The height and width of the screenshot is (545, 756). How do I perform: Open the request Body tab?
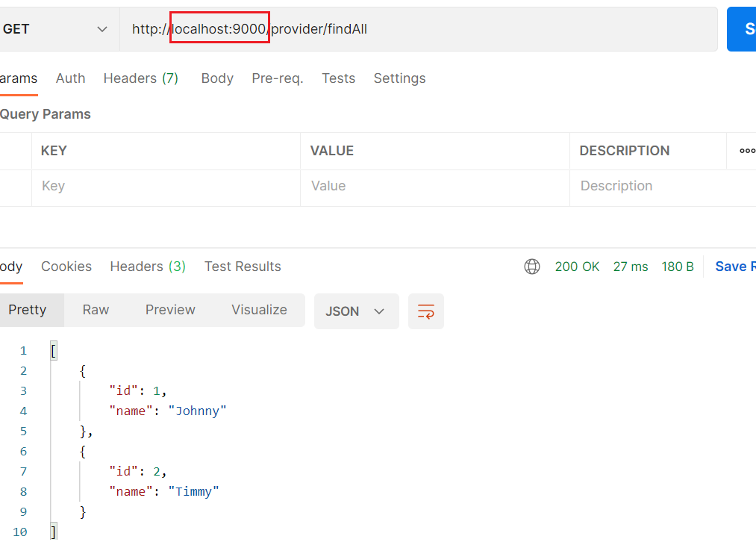(x=217, y=78)
